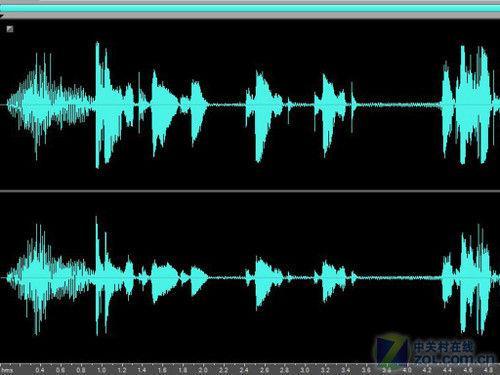Image resolution: width=500 pixels, height=375 pixels.
Task: Click the 2.0 mark on the time ruler
Action: pyautogui.click(x=203, y=370)
